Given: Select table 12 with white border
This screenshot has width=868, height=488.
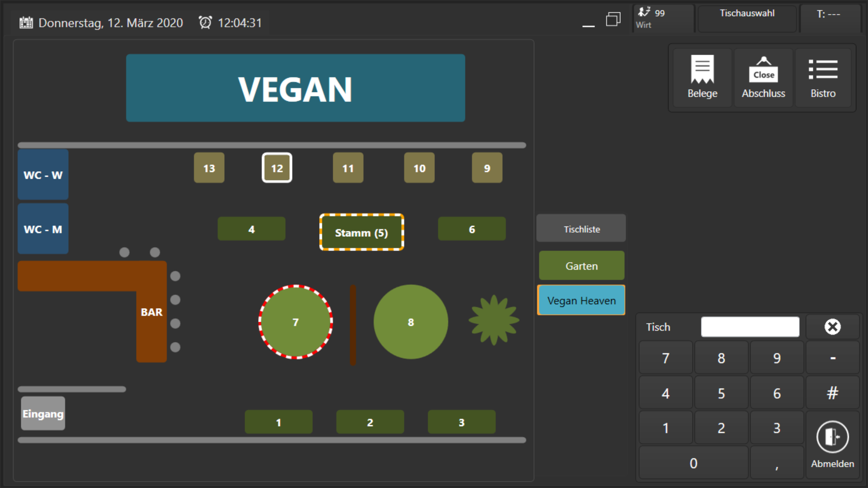Looking at the screenshot, I should (277, 168).
